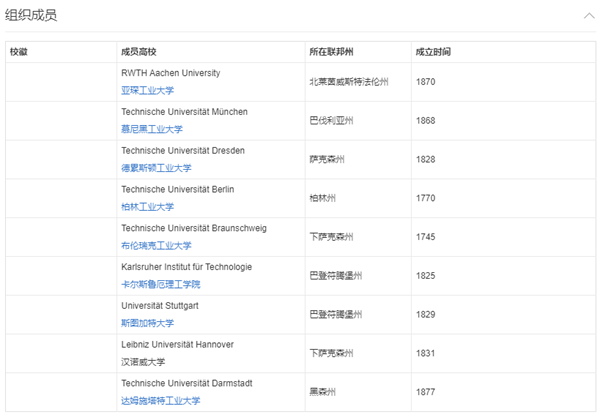
Task: Open the 布伦瑞克工业大学 link
Action: 156,246
